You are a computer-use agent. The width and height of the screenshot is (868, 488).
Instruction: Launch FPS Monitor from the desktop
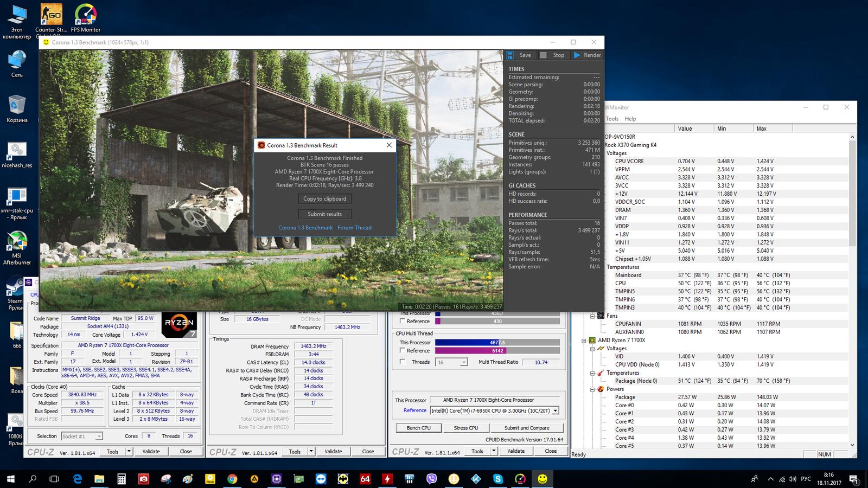(85, 15)
